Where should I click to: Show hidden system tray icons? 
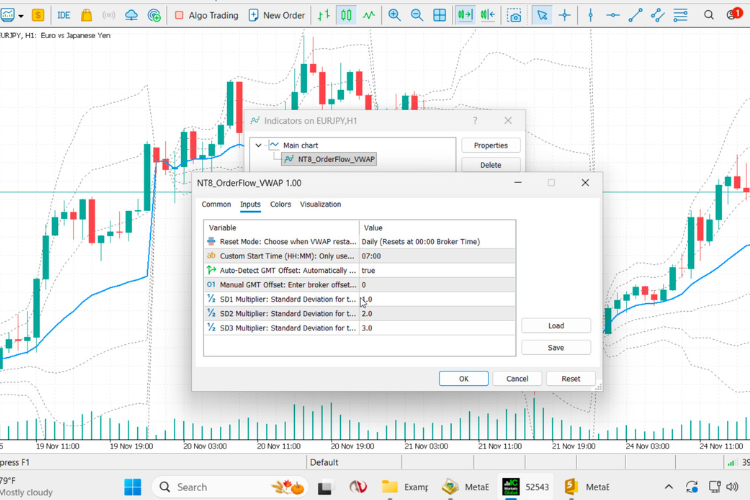pos(669,487)
